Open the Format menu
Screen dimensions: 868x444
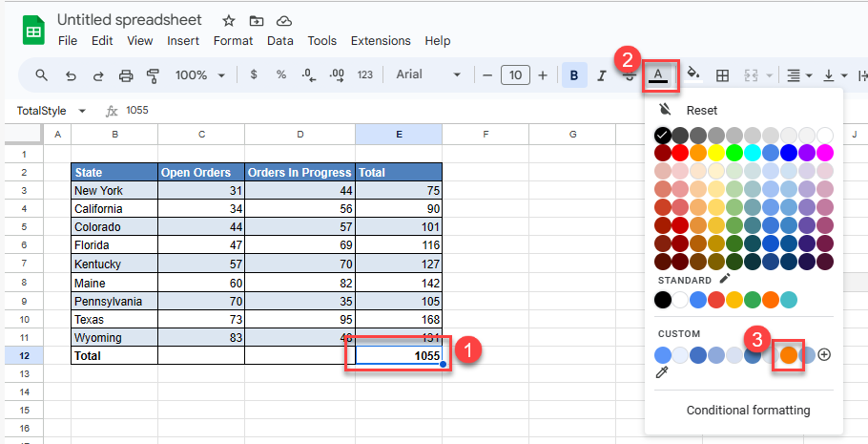233,41
